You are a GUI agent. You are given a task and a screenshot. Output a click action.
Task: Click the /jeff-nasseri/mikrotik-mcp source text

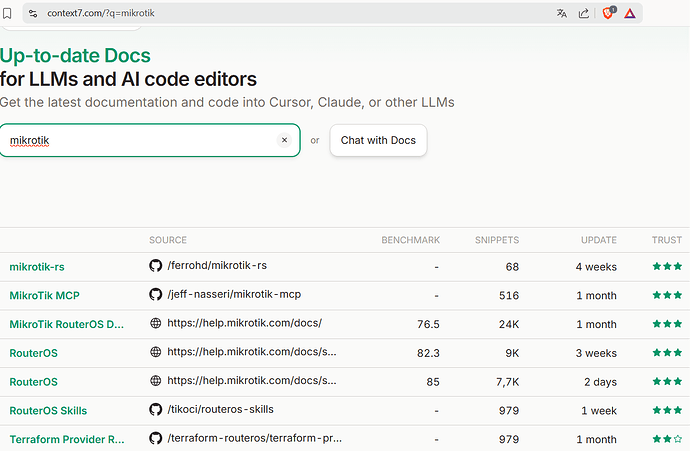pos(234,294)
